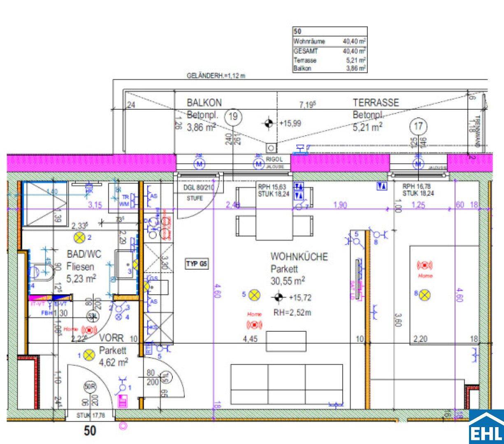504x444 pixels.
Task: Click the level marker beside +15,99
Action: coord(269,123)
